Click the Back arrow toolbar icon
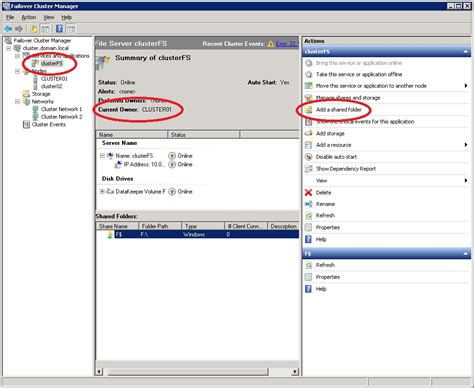Screen dimensions: 474x388 pos(8,29)
